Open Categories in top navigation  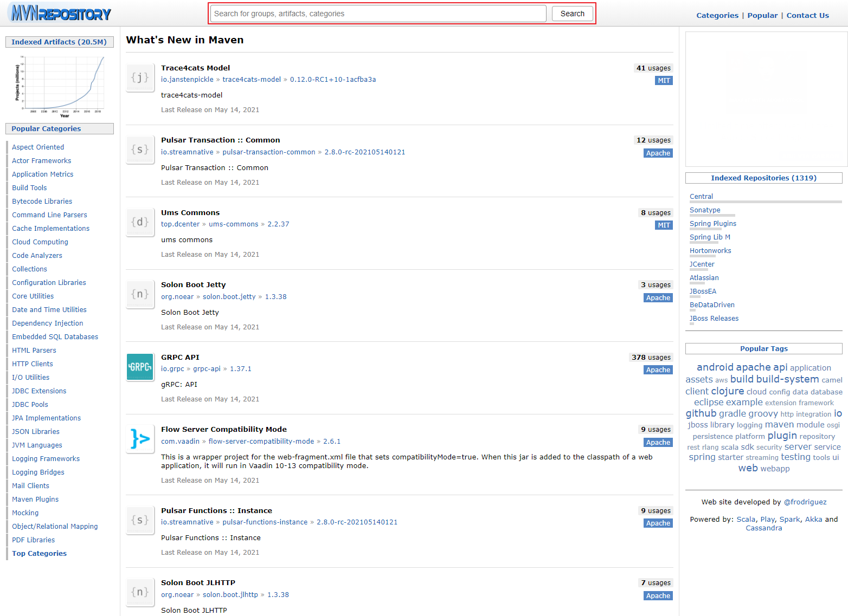(x=717, y=15)
